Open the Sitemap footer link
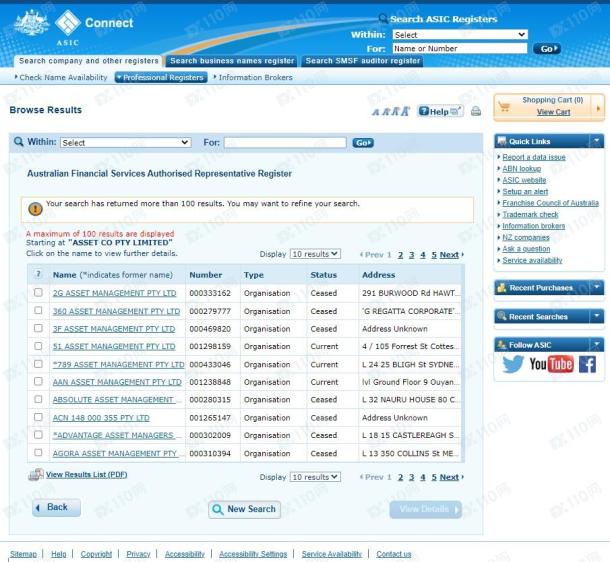Image resolution: width=610 pixels, height=562 pixels. pyautogui.click(x=23, y=554)
